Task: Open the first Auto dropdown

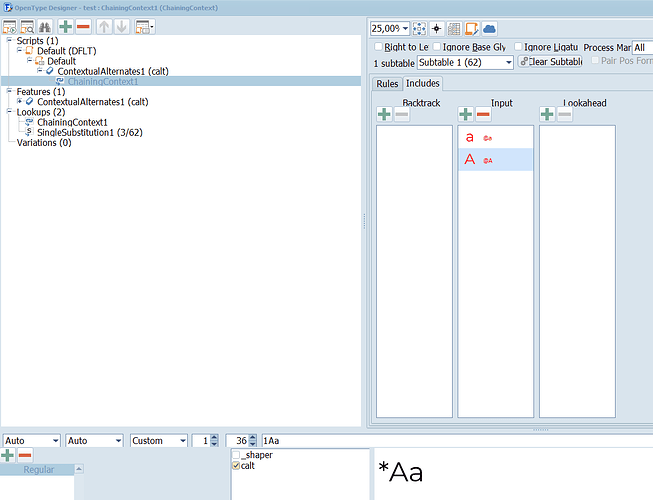Action: (x=55, y=440)
